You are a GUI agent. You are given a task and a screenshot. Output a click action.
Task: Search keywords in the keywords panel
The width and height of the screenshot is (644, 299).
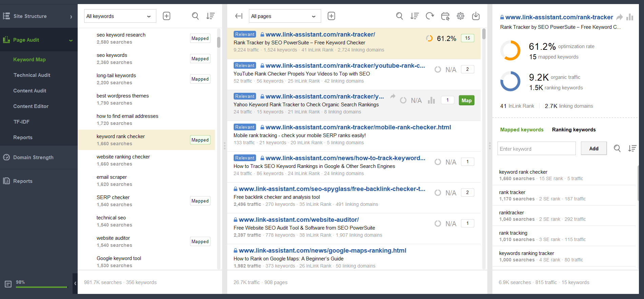coord(195,16)
